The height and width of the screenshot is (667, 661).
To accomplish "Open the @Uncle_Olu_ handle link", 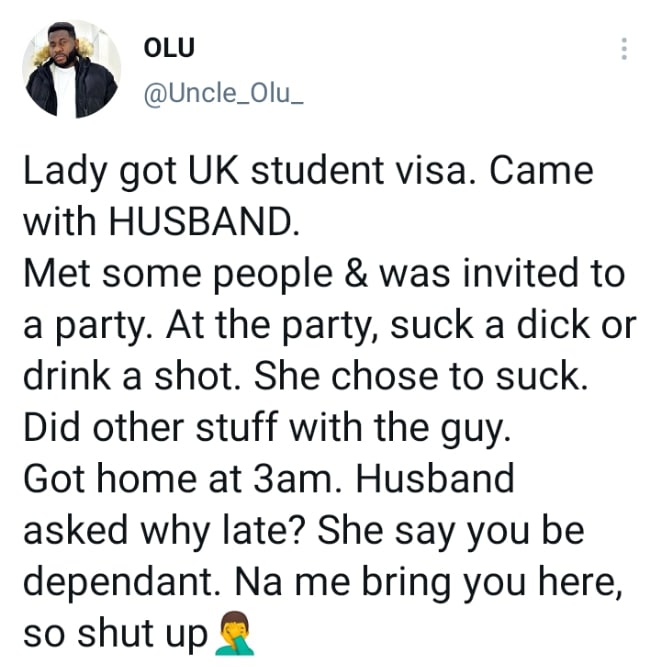I will click(224, 93).
